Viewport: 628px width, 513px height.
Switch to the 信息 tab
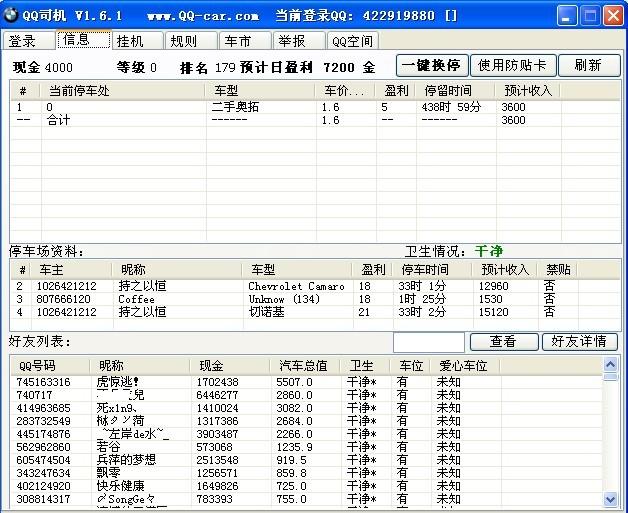tap(84, 40)
